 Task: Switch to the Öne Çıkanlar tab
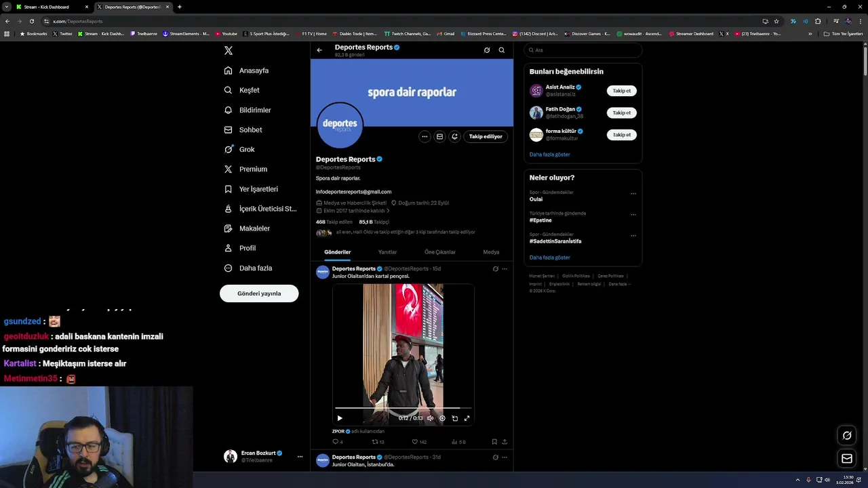tap(439, 252)
